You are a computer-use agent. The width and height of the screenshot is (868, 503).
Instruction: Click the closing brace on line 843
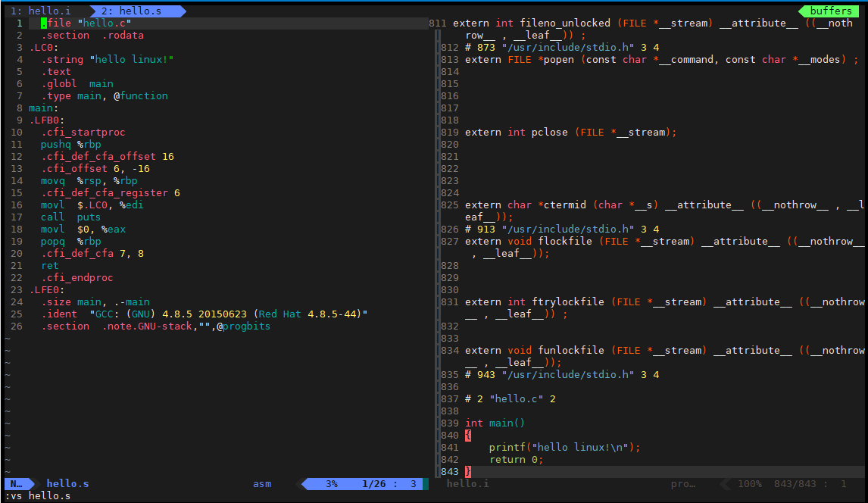(x=468, y=473)
